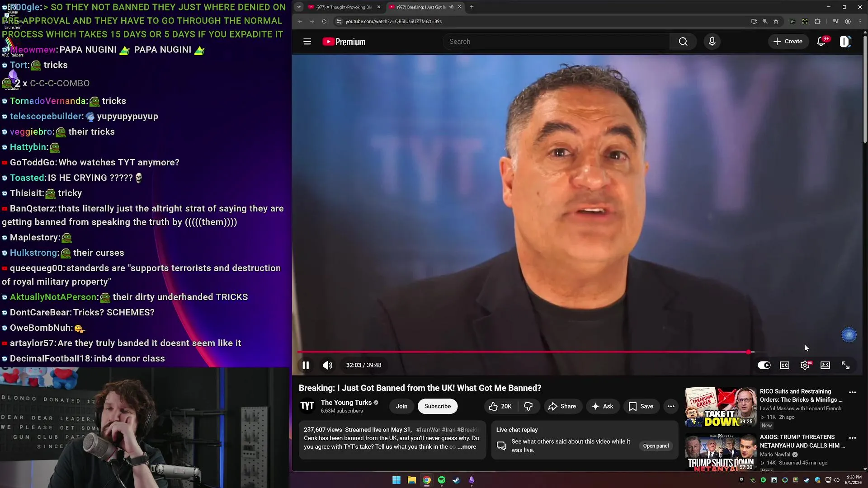Join The Young Turks channel membership
Viewport: 868px width, 488px height.
tap(401, 406)
